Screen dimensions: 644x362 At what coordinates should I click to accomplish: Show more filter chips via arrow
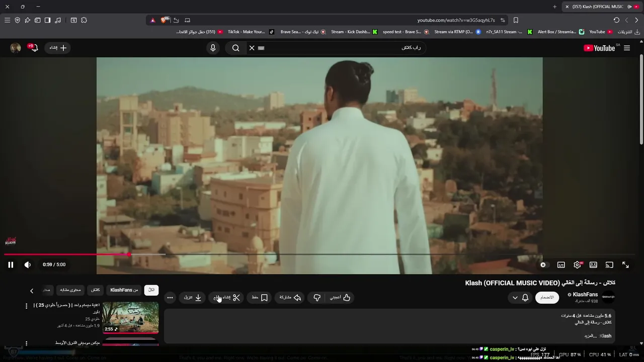(32, 291)
